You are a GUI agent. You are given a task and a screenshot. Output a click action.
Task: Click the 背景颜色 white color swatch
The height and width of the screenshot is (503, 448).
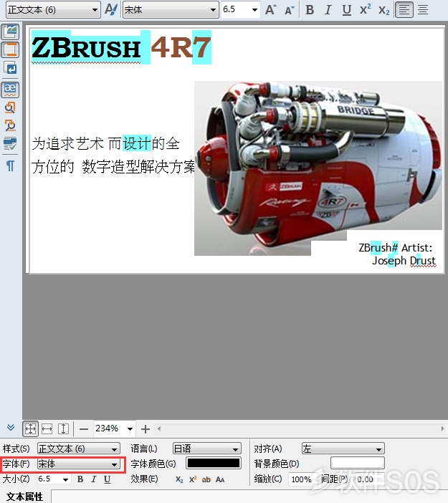358,463
